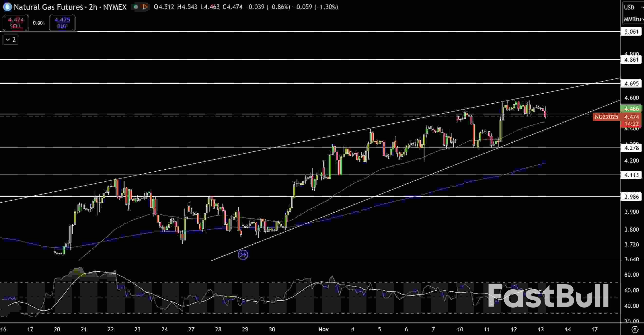Collapse the indicator legend showing 2
644x335 pixels.
coord(10,39)
